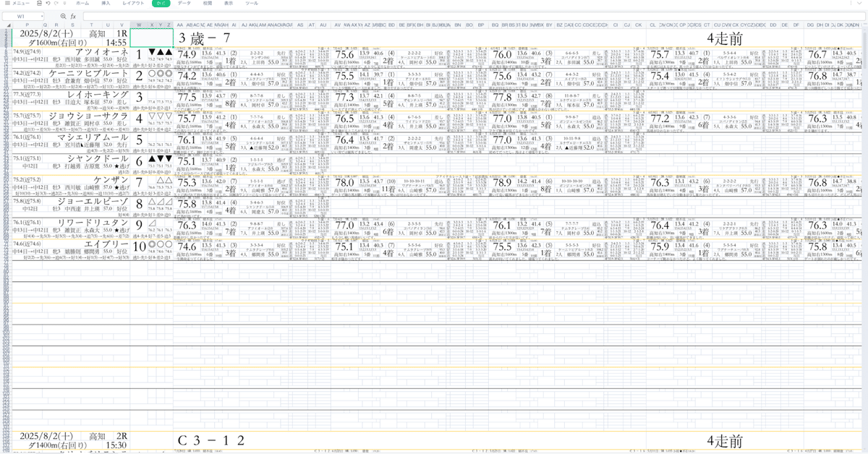Click the 15:30 start time cell
This screenshot has width=868, height=454.
pos(117,446)
